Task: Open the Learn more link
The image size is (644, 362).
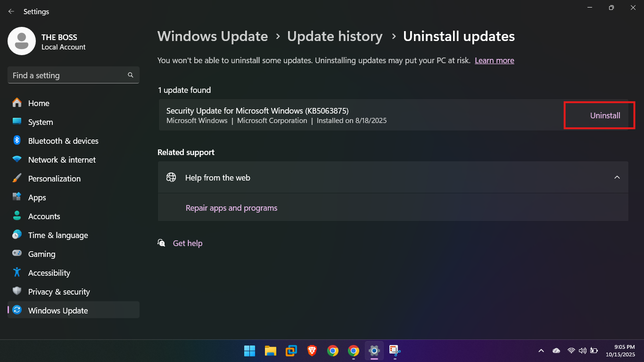Action: (x=494, y=60)
